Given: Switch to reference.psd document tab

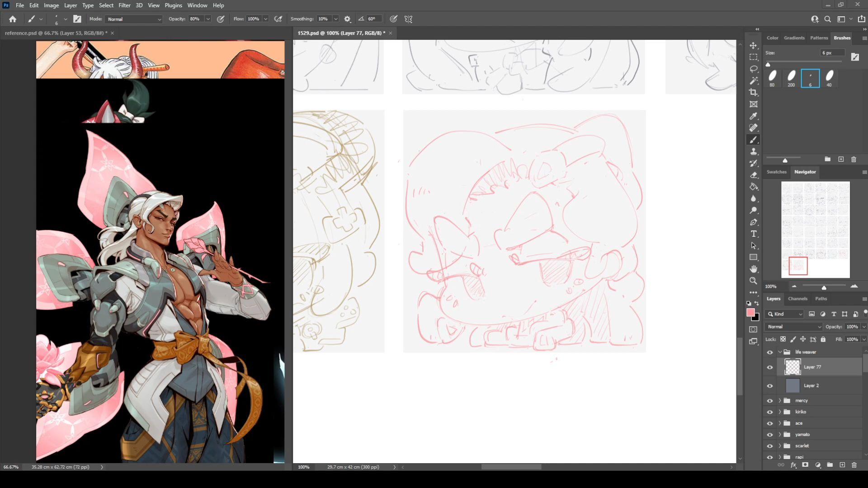Looking at the screenshot, I should click(57, 33).
